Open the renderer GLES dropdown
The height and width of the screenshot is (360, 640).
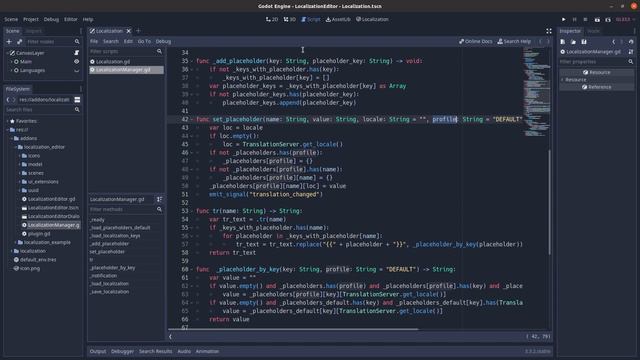point(625,19)
